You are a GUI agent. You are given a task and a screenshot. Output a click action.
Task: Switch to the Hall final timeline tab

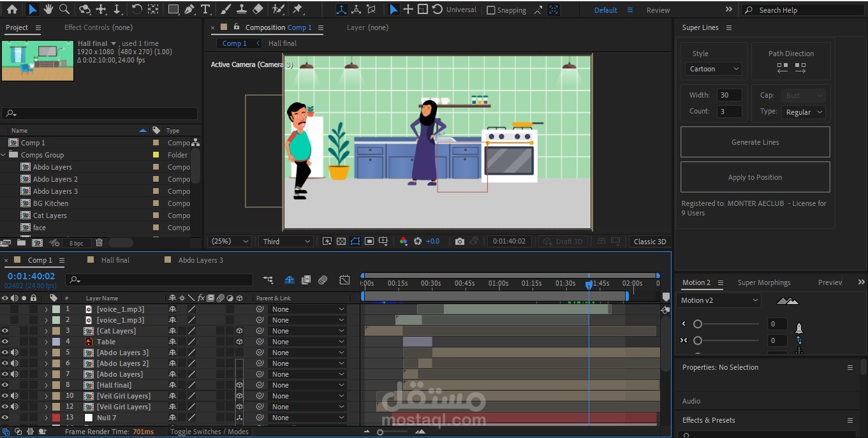(x=115, y=260)
